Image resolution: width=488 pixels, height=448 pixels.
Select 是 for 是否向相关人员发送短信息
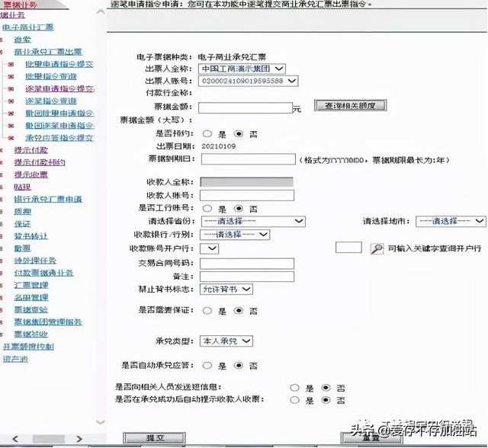(294, 388)
